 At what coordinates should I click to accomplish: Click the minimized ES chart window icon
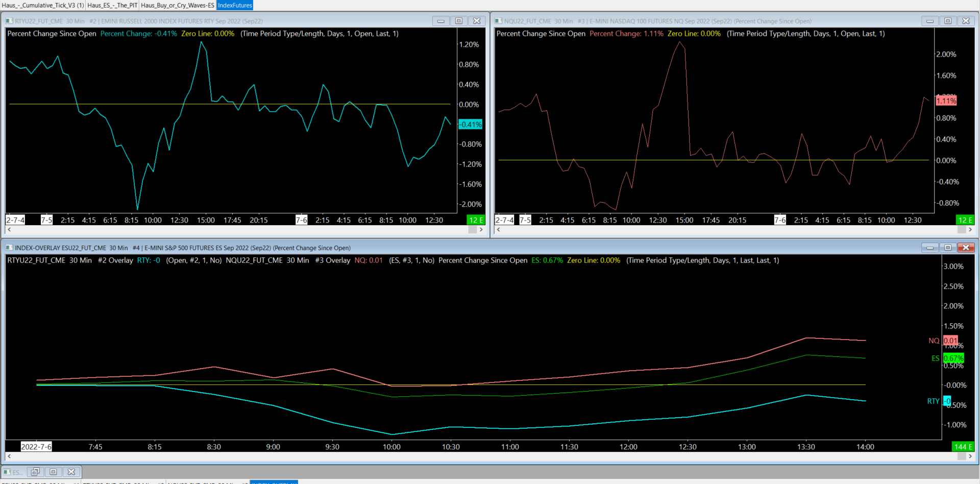[7, 472]
